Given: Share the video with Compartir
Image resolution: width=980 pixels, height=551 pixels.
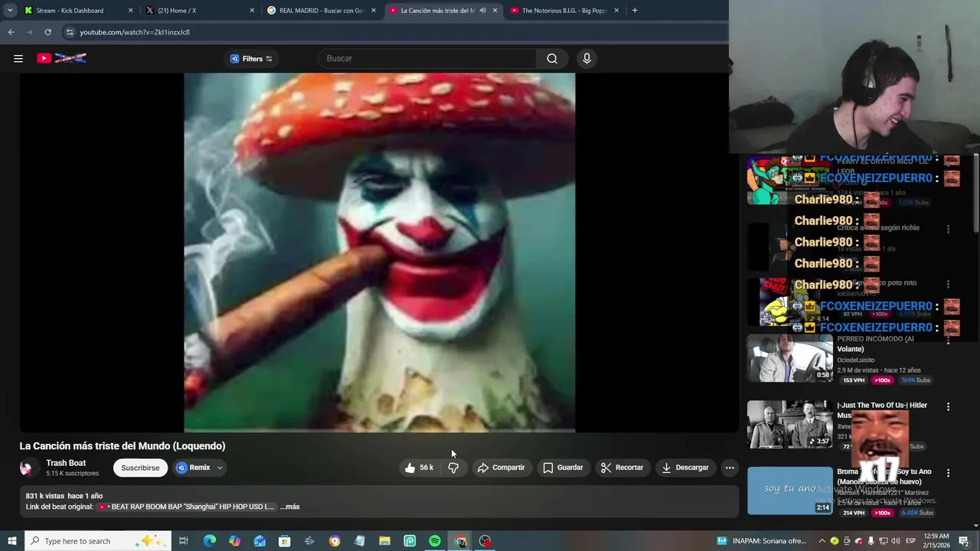Looking at the screenshot, I should tap(501, 468).
